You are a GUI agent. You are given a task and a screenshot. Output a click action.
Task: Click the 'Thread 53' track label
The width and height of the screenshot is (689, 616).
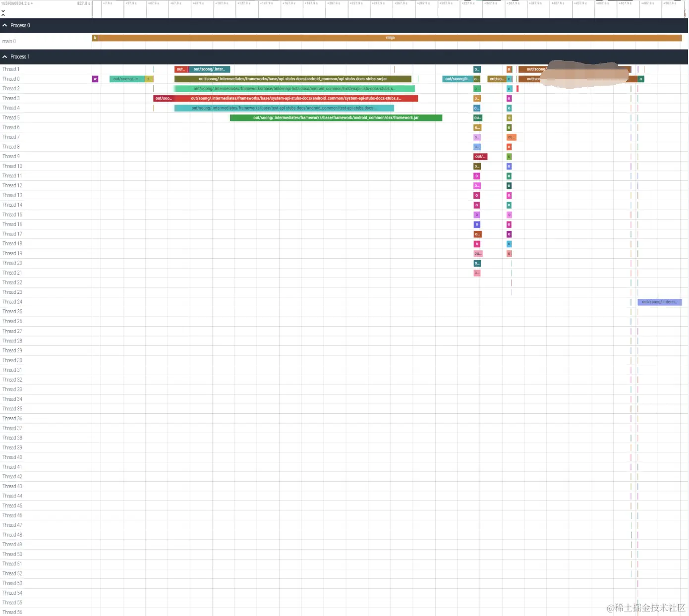point(12,583)
